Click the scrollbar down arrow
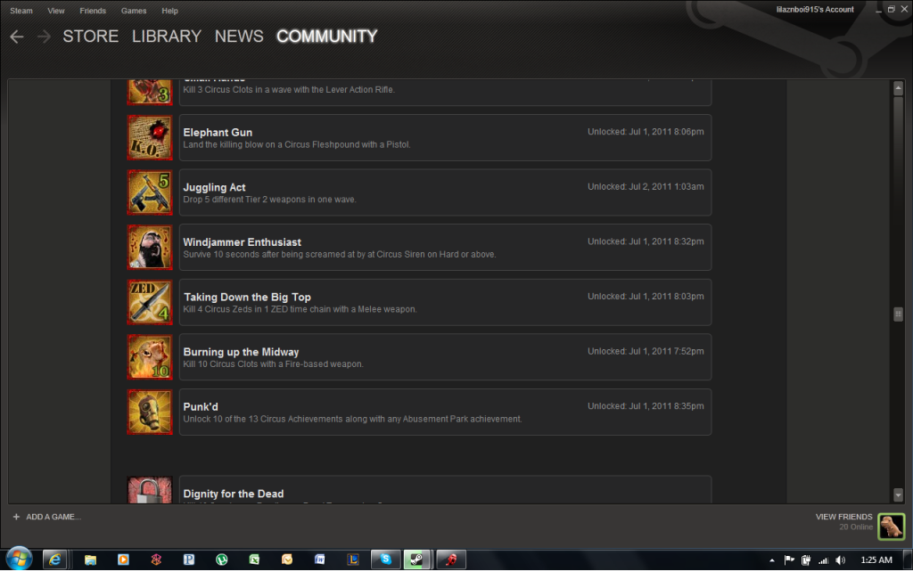913x588 pixels. (x=899, y=495)
